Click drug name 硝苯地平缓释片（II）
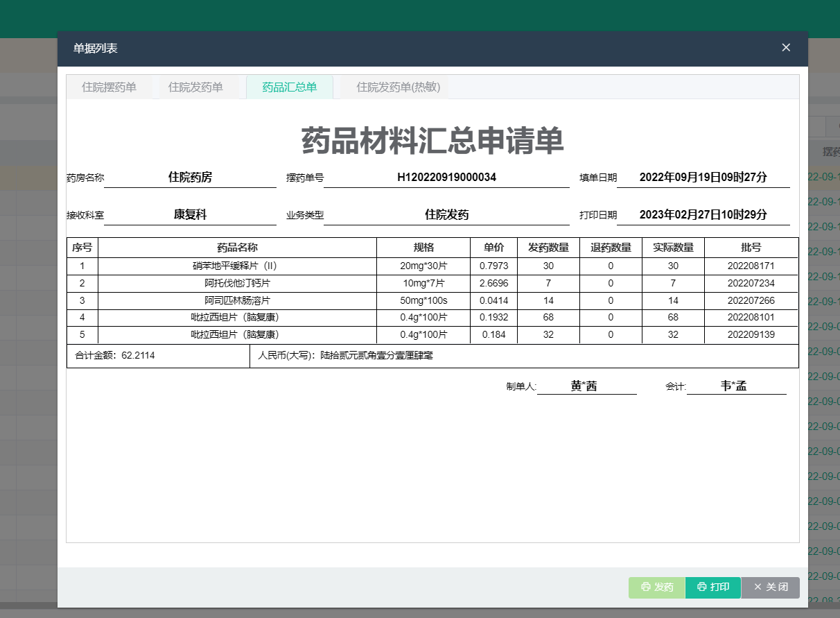 click(237, 266)
